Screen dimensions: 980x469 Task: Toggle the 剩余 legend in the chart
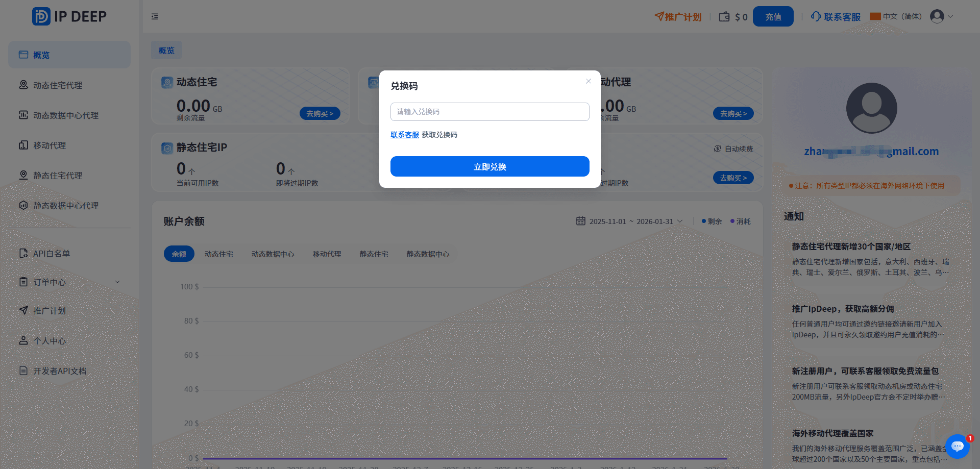(712, 221)
